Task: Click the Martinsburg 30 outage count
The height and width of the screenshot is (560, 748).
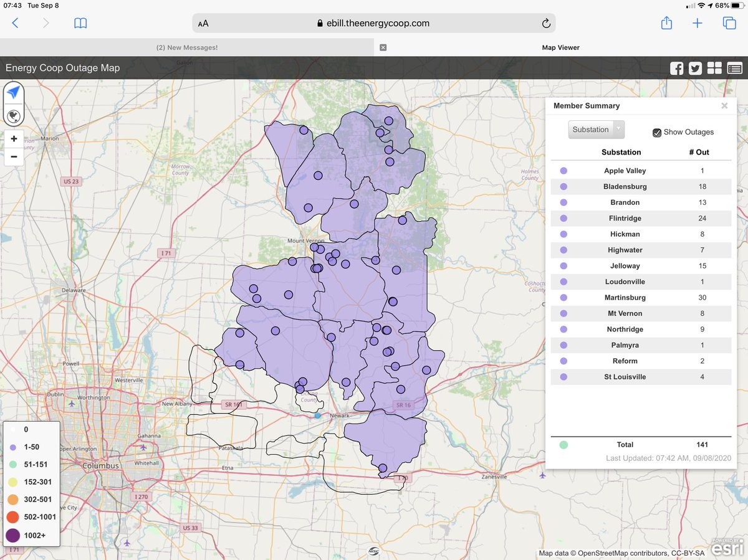Action: pyautogui.click(x=702, y=298)
